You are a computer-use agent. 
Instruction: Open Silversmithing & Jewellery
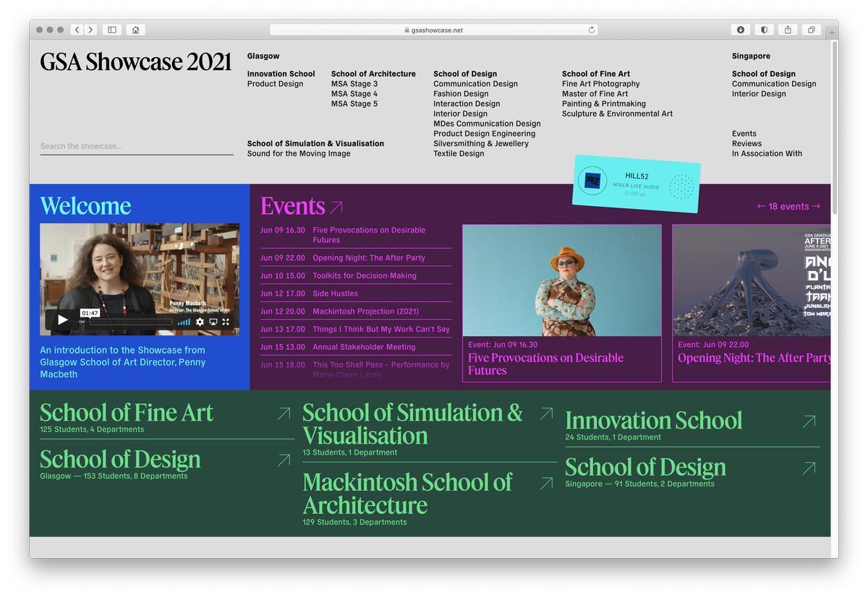pos(481,144)
